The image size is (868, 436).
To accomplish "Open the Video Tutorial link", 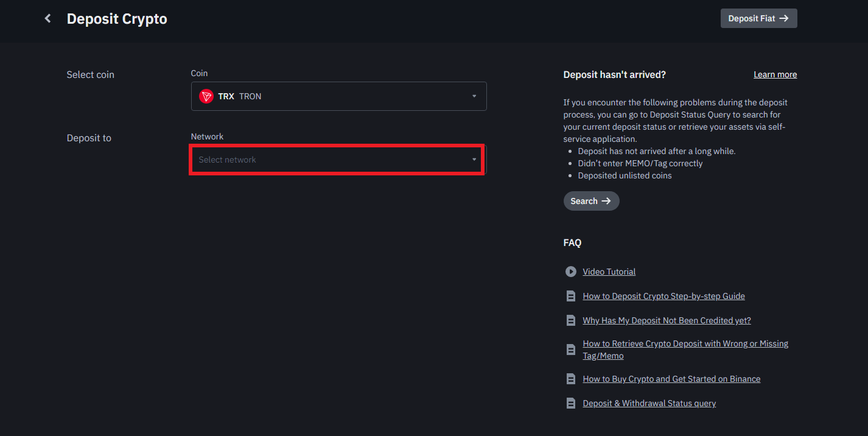I will (x=609, y=272).
